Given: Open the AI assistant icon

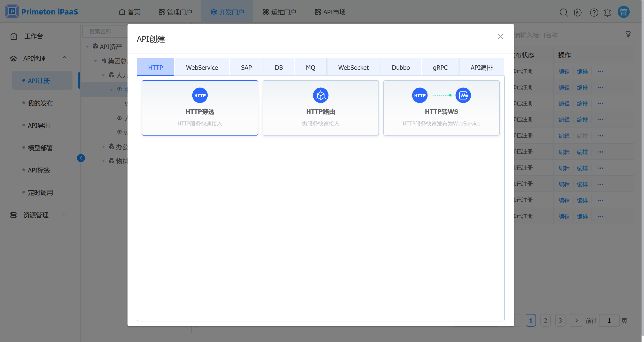Looking at the screenshot, I should [x=578, y=12].
